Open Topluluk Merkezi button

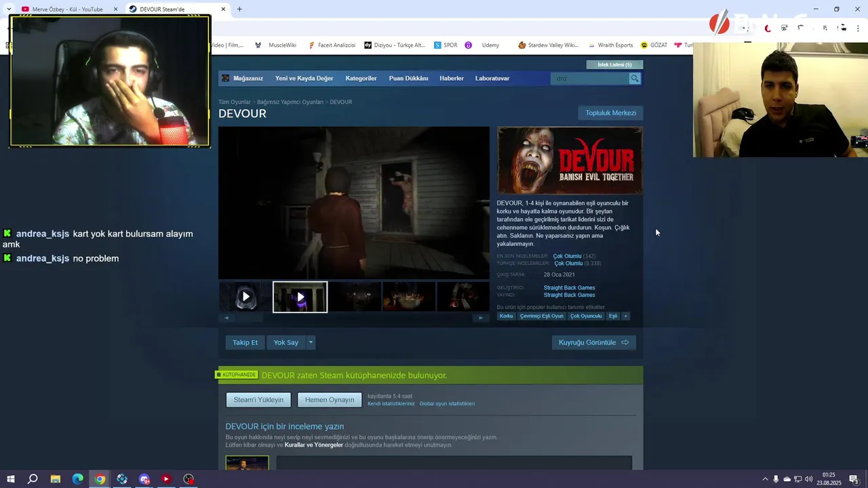coord(610,113)
